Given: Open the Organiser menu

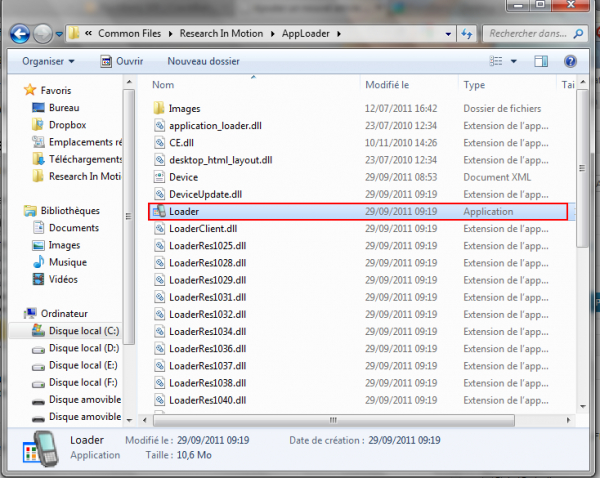Looking at the screenshot, I should (x=48, y=61).
